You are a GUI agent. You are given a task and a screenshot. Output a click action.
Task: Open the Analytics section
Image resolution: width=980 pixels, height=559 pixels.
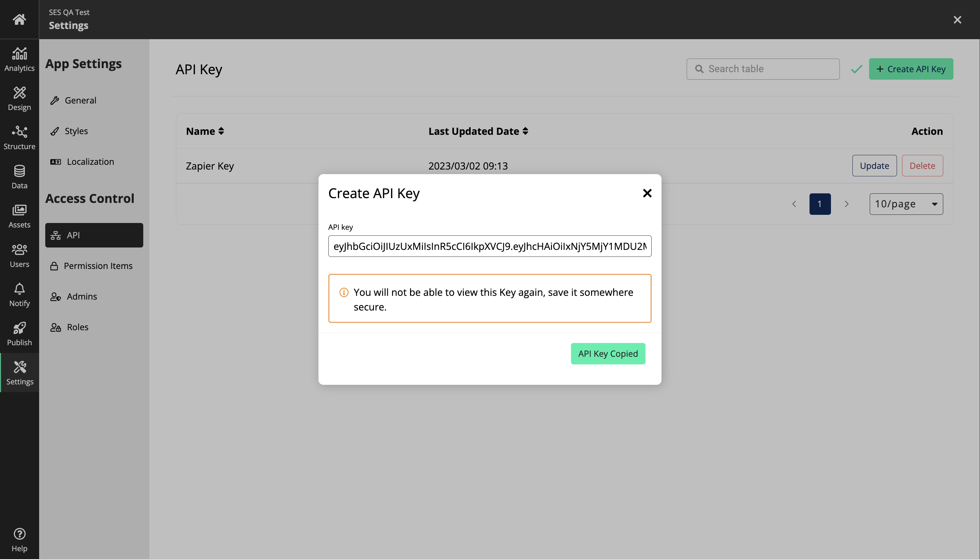pos(19,59)
